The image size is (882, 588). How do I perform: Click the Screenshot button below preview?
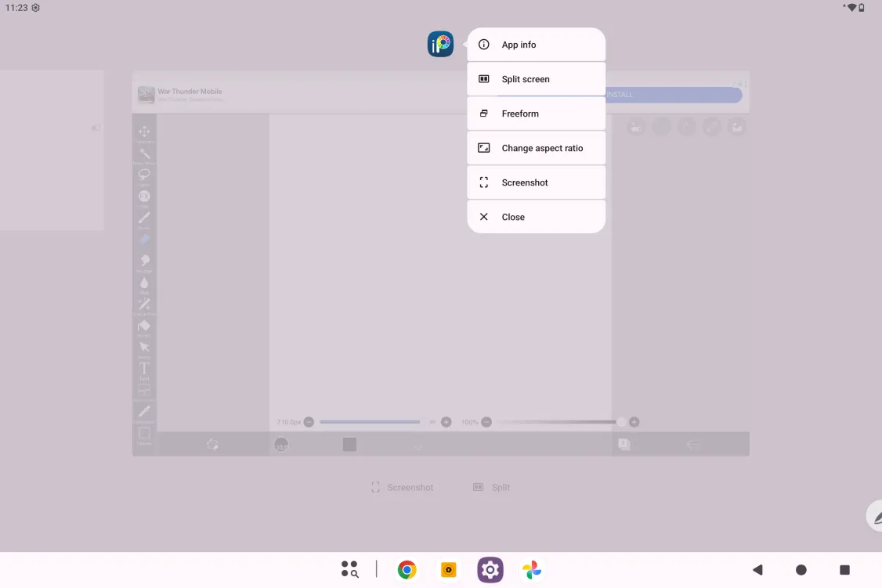click(402, 487)
